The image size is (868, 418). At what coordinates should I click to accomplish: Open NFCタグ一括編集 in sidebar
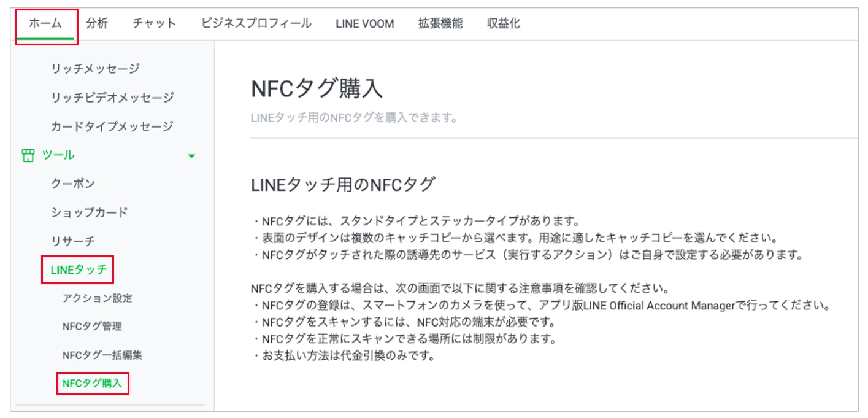click(102, 355)
